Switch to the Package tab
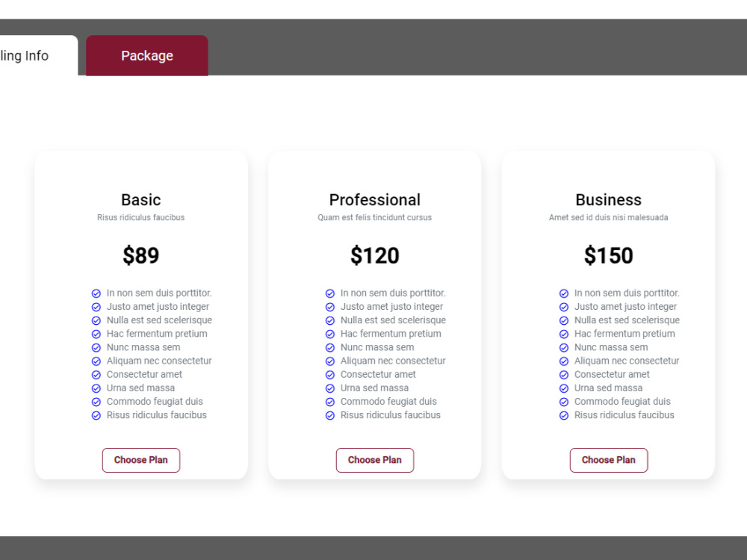The width and height of the screenshot is (747, 560). pyautogui.click(x=146, y=55)
